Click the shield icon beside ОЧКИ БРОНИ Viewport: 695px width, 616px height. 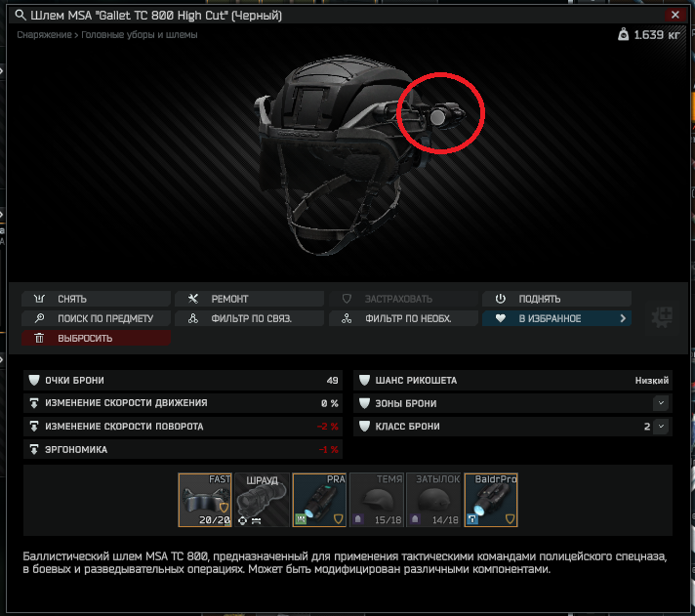click(x=34, y=380)
